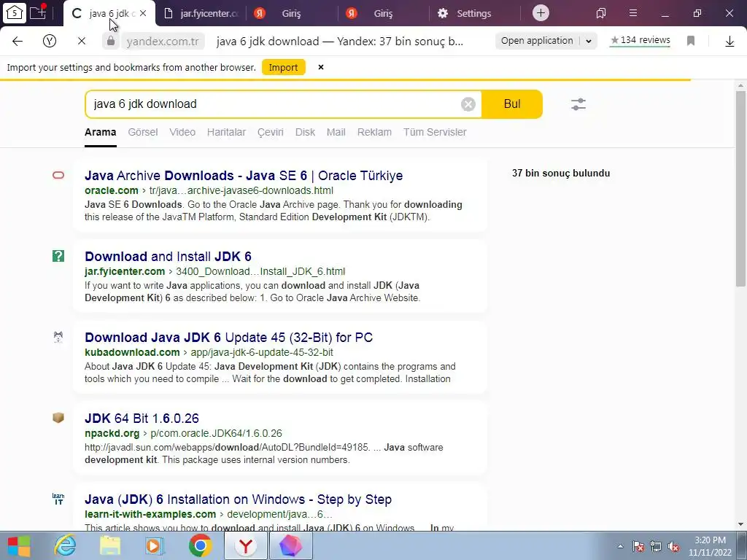
Task: Go back using the back arrow
Action: pos(18,42)
